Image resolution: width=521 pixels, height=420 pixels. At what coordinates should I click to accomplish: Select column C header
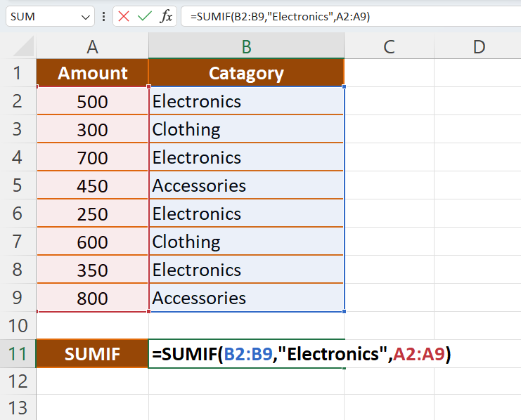389,47
